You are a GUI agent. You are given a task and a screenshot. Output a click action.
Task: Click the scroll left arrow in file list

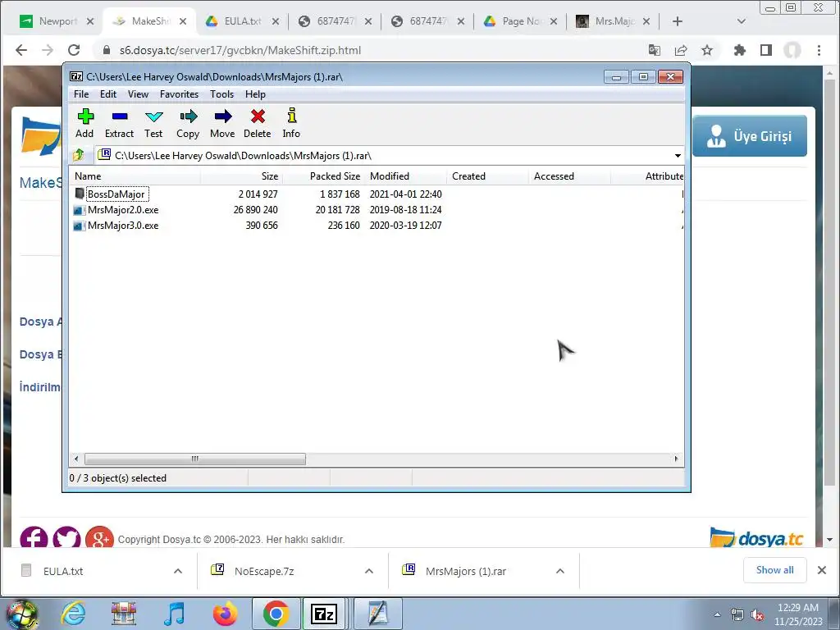coord(76,459)
